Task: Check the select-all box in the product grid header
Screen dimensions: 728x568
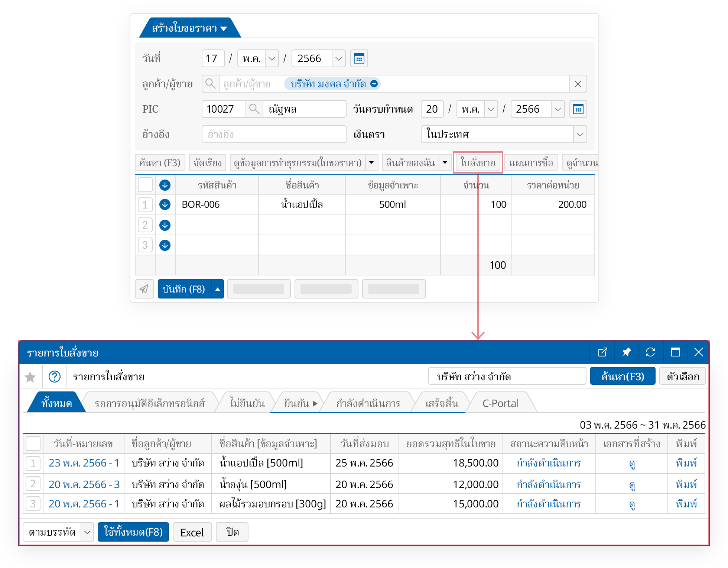Action: pos(145,185)
